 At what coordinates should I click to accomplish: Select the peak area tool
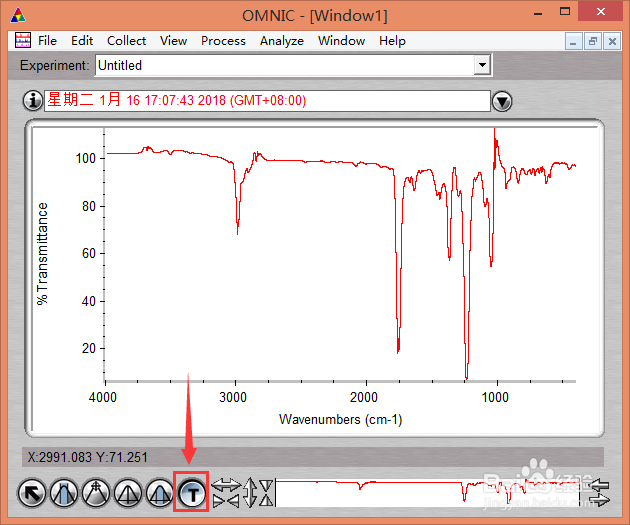[160, 493]
